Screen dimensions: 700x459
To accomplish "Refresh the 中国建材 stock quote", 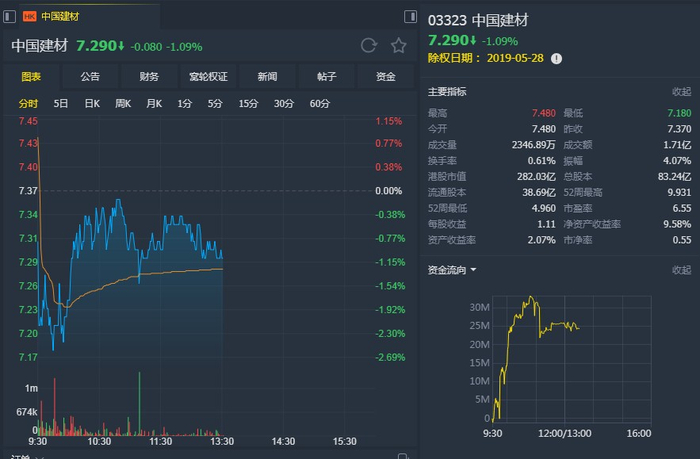I will (x=369, y=46).
